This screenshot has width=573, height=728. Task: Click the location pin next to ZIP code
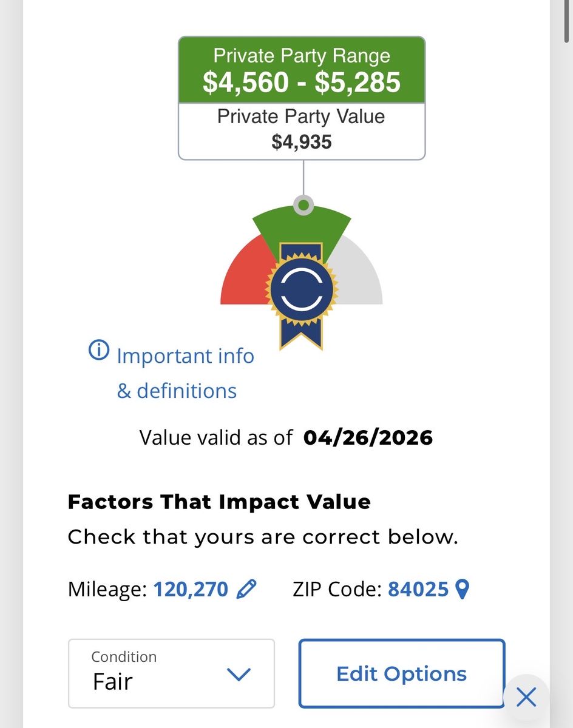click(463, 589)
